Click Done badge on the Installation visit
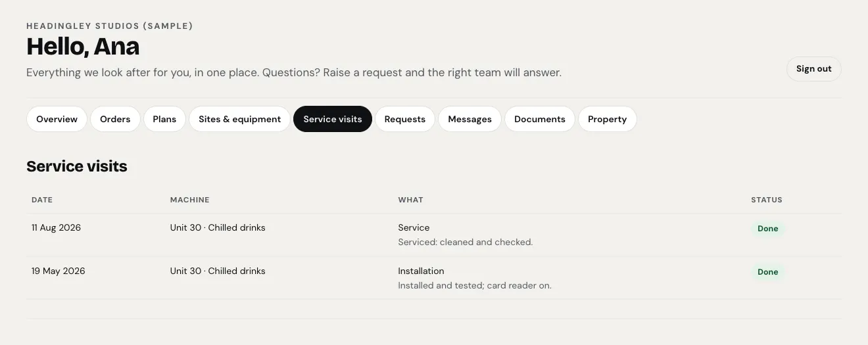This screenshot has height=345, width=868. click(767, 272)
